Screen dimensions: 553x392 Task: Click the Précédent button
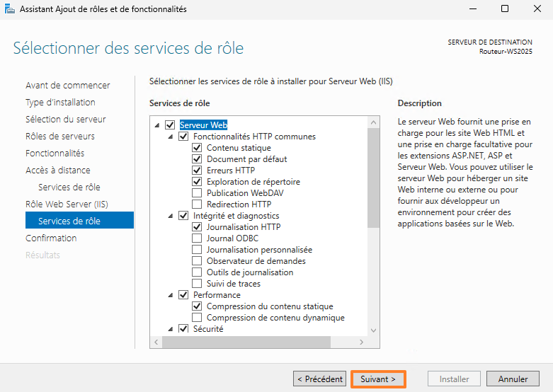pos(319,379)
